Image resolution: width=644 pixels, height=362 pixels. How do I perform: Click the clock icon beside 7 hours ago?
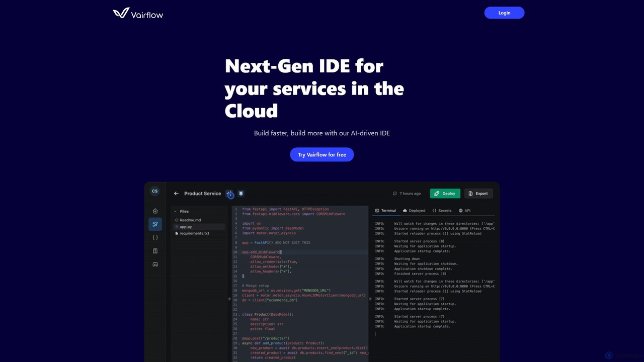pyautogui.click(x=395, y=194)
